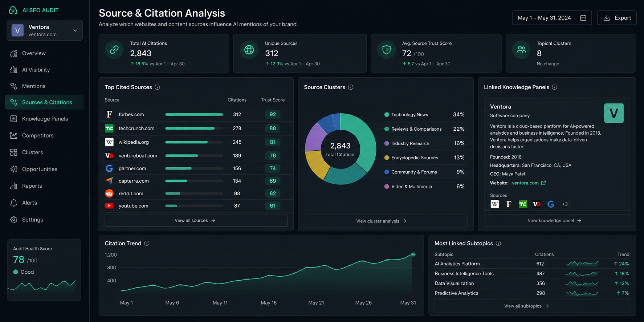Click Predictive Analytics subtopic row
Viewport: 644px width, 322px height.
coord(532,293)
